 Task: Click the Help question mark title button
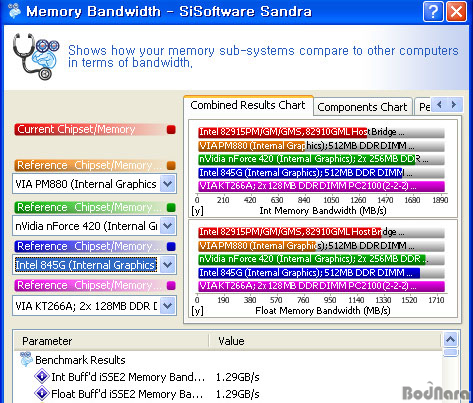coord(433,12)
